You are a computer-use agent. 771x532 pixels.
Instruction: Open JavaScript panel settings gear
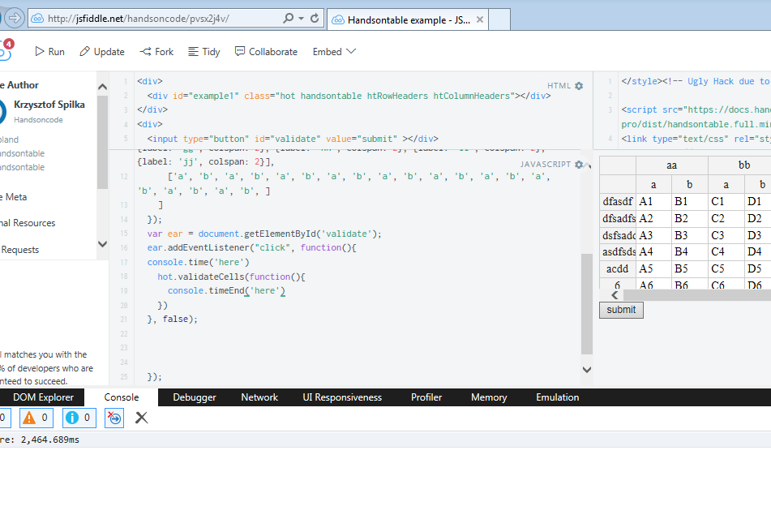(x=579, y=164)
